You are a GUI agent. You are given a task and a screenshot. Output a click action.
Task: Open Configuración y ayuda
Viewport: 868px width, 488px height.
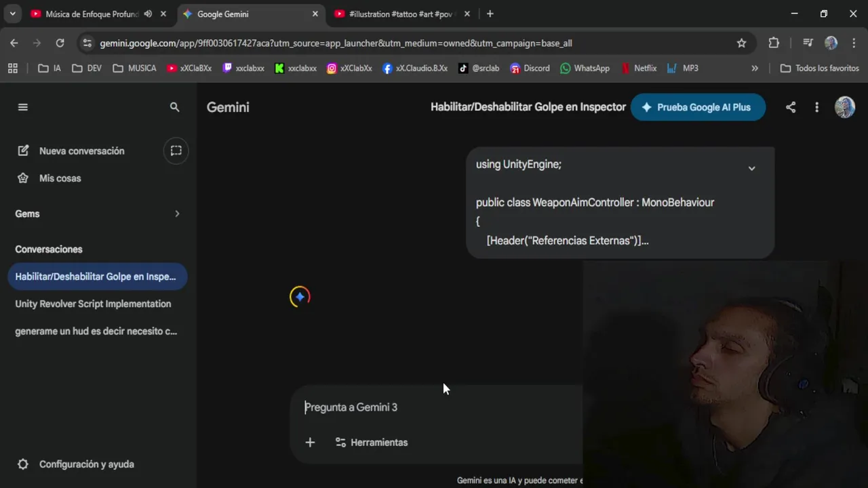coord(75,464)
